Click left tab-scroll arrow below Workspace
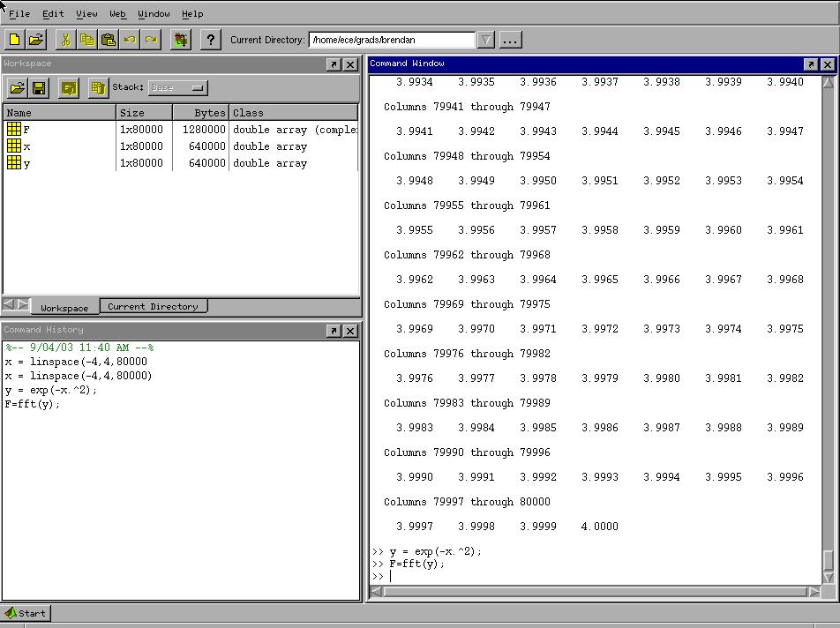 tap(9, 304)
